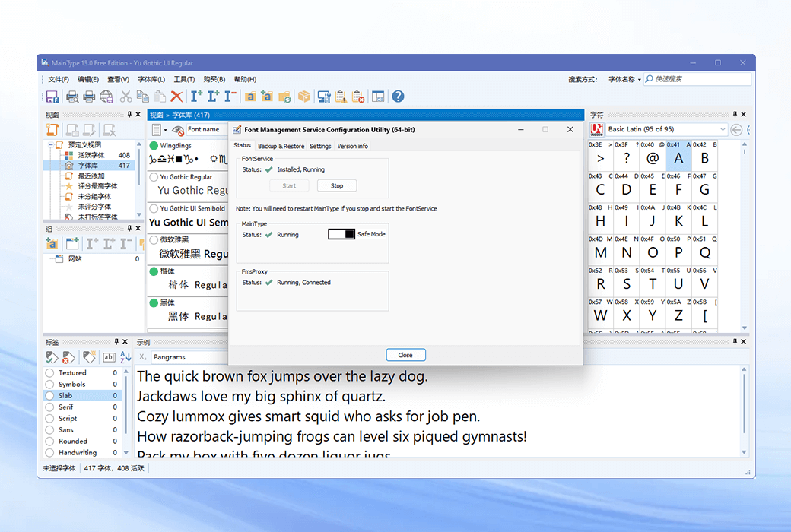Image resolution: width=791 pixels, height=532 pixels.
Task: Open the 字体名称 search mode dropdown
Action: pos(624,79)
